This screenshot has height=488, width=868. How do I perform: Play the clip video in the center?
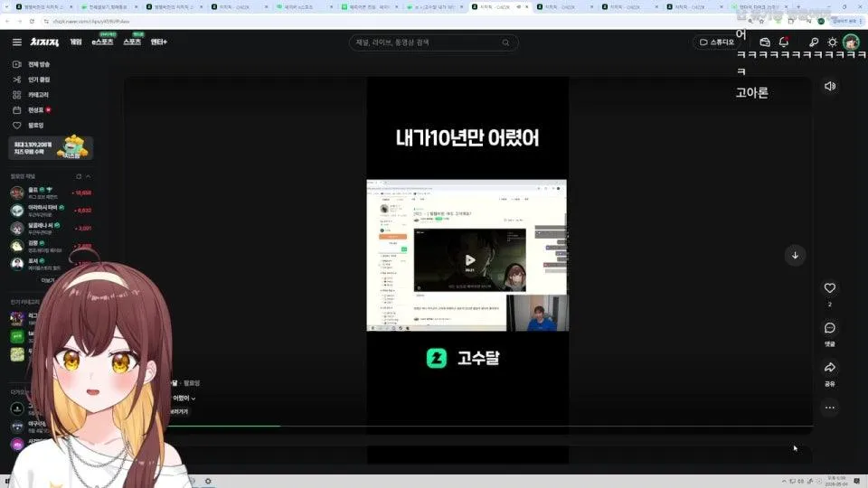[470, 260]
